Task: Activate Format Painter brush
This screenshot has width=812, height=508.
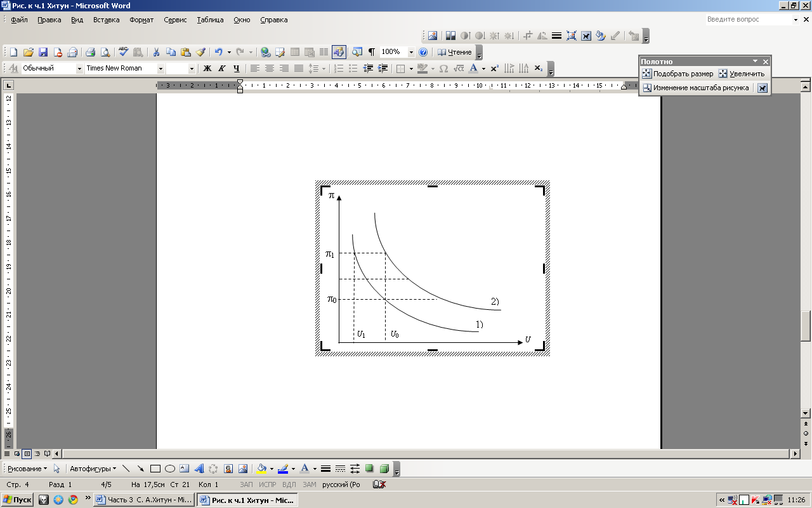Action: 200,52
